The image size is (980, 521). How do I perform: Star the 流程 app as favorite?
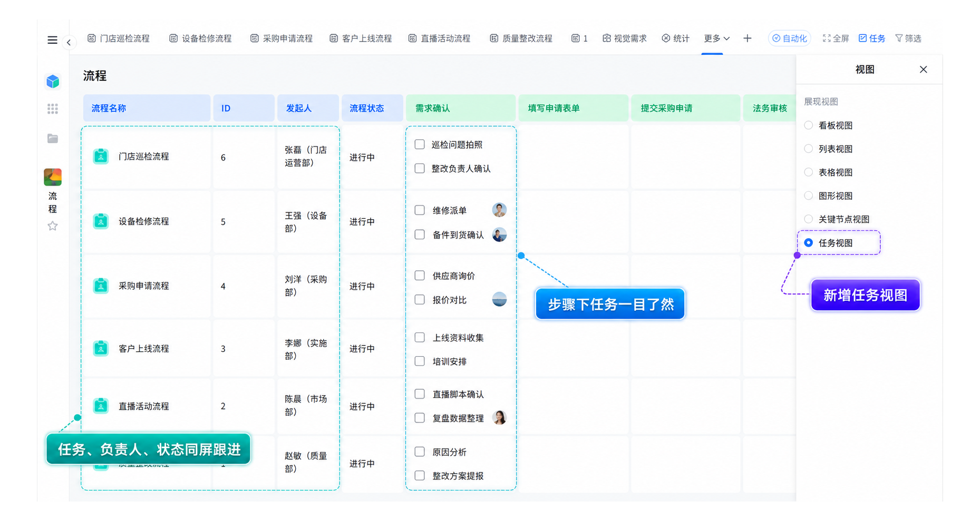coord(53,226)
